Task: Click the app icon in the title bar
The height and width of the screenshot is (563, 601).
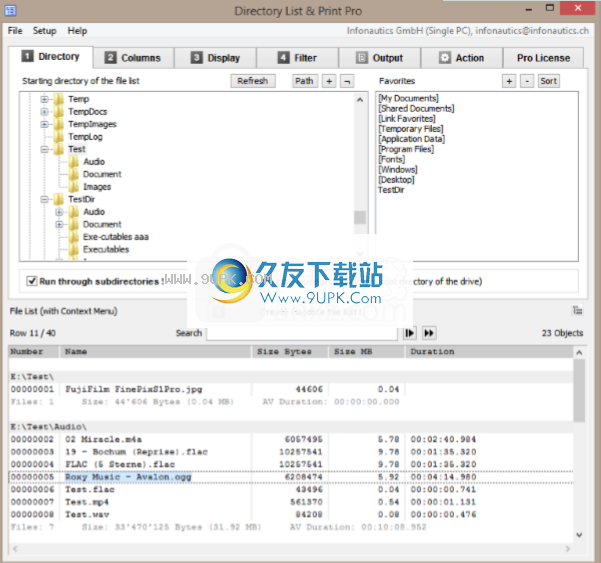Action: (x=10, y=10)
